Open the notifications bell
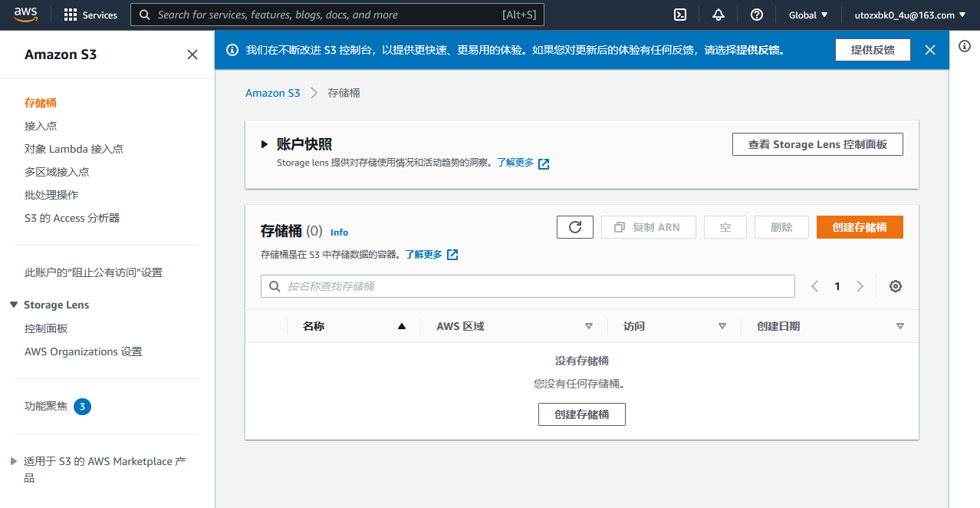Viewport: 980px width, 508px height. (x=719, y=15)
